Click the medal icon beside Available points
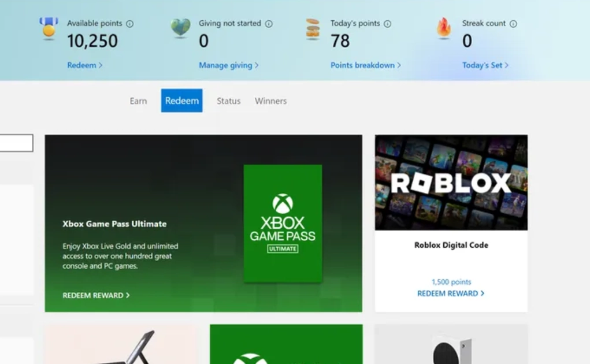This screenshot has width=590, height=364. pyautogui.click(x=49, y=28)
